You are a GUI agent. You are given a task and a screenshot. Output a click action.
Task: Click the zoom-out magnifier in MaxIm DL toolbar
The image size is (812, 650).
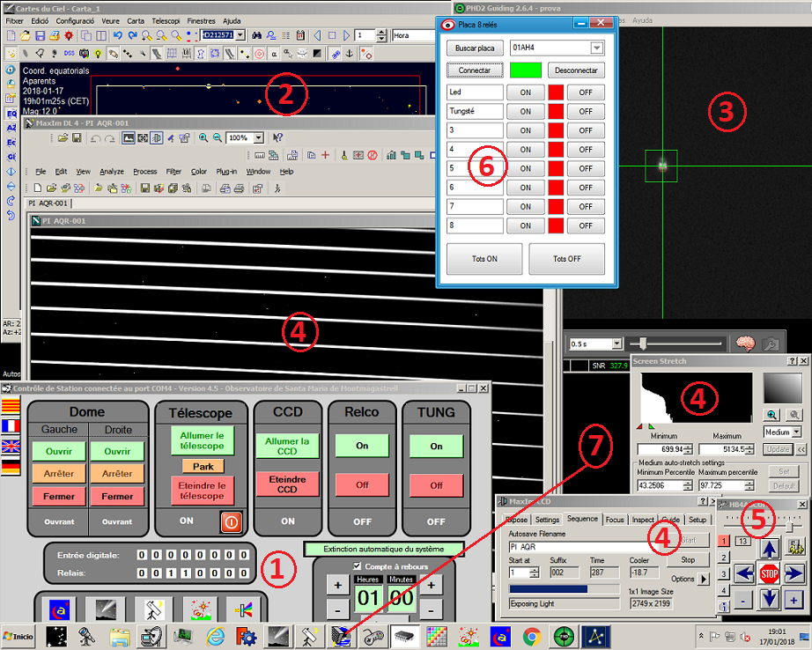(x=218, y=137)
